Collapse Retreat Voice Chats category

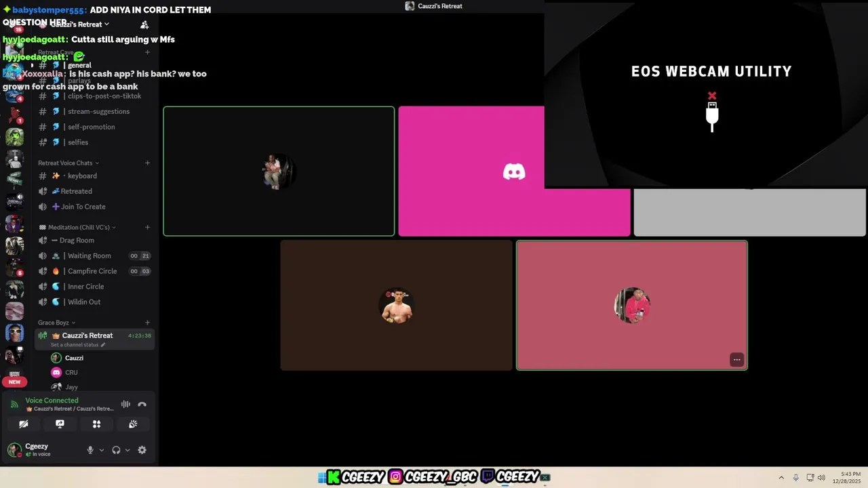[68, 163]
